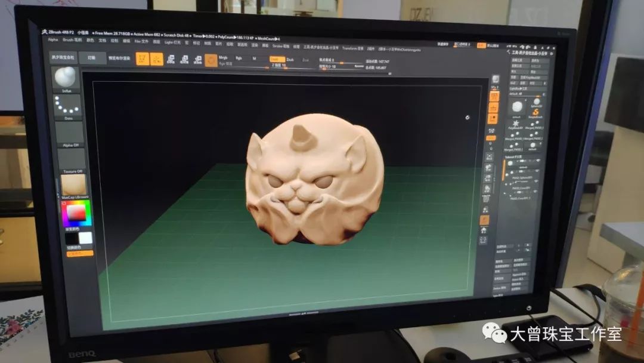Screen dimensions: 644x363
Task: Select the large default tool thumbnail
Action: 517,107
